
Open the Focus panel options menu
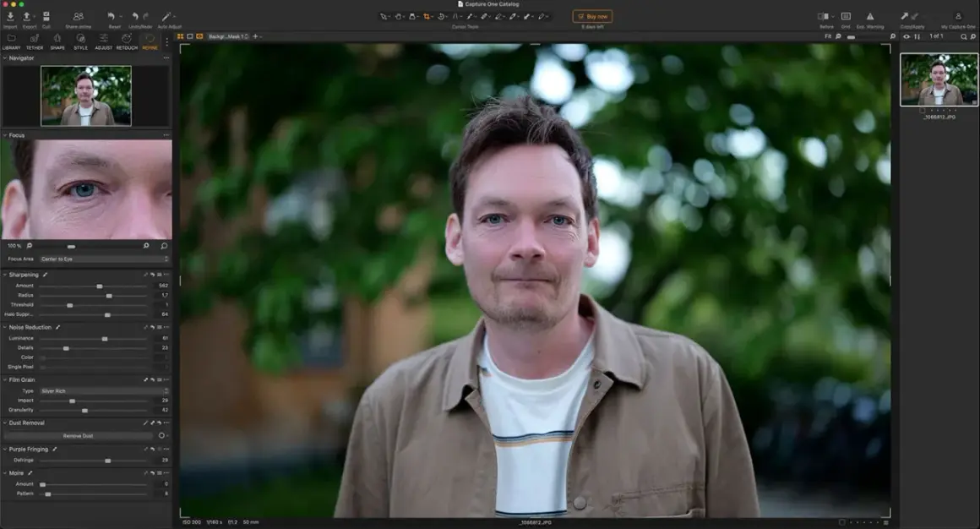tap(166, 135)
